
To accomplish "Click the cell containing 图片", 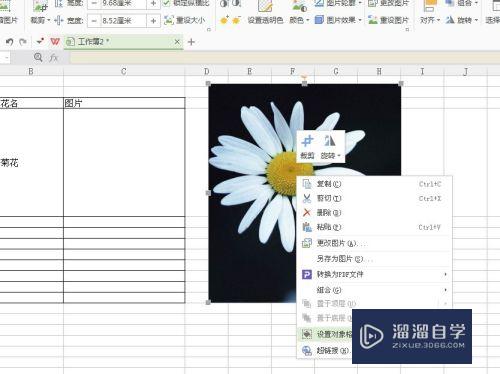I will click(x=124, y=103).
